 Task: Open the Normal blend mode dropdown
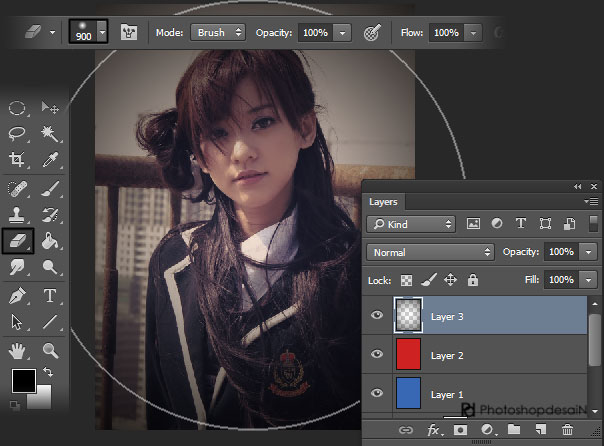[x=431, y=252]
